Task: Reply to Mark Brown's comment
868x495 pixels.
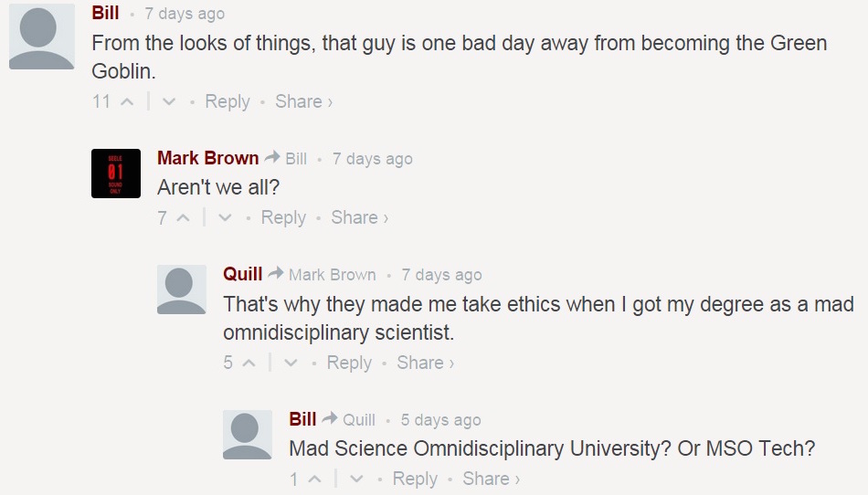Action: click(283, 217)
